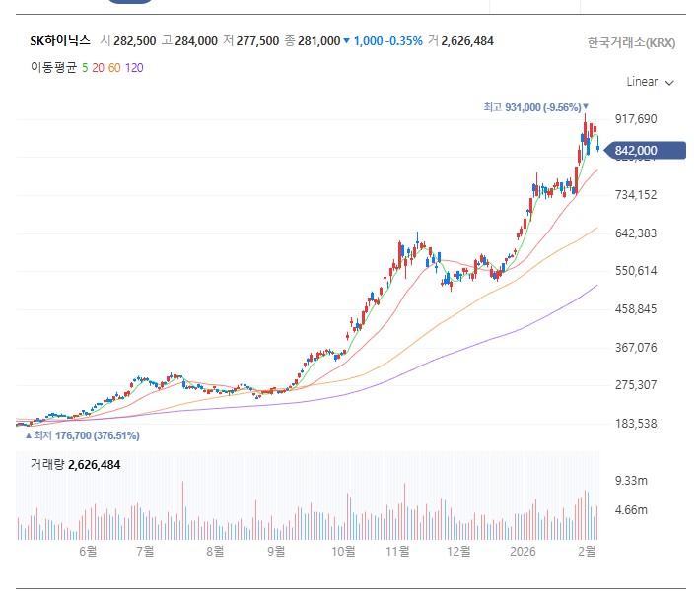Click the closing price 281,000
The width and height of the screenshot is (700, 599).
point(318,41)
